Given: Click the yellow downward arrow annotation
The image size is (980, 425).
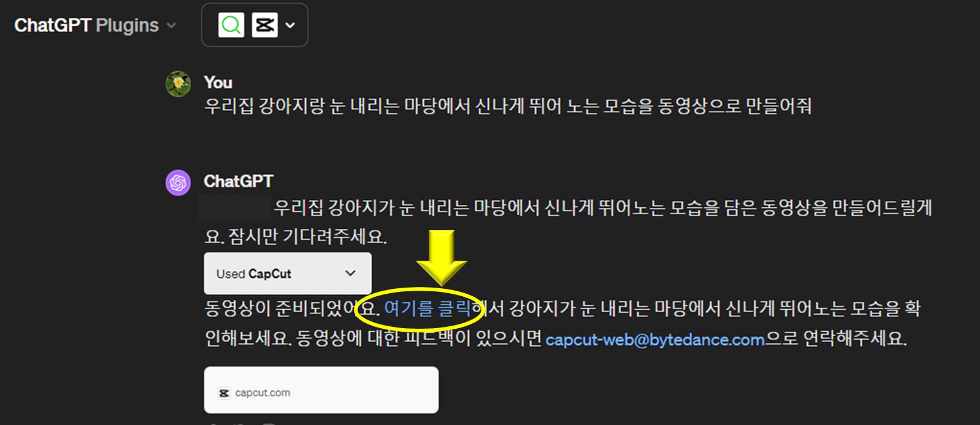Looking at the screenshot, I should [442, 258].
